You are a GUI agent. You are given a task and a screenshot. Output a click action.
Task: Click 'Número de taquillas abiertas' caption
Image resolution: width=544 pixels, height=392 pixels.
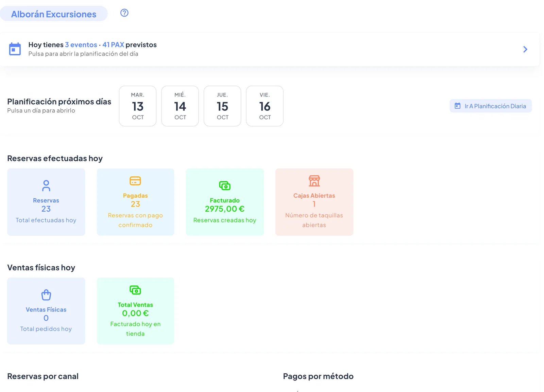[314, 220]
